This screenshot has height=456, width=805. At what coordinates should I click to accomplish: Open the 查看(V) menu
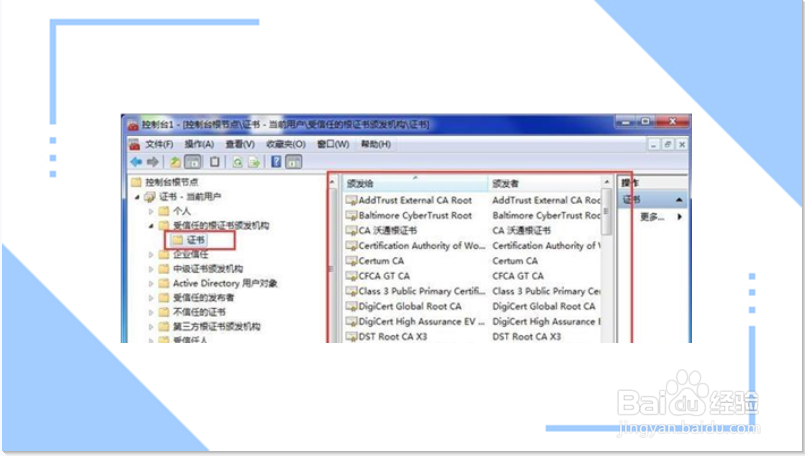(x=240, y=144)
